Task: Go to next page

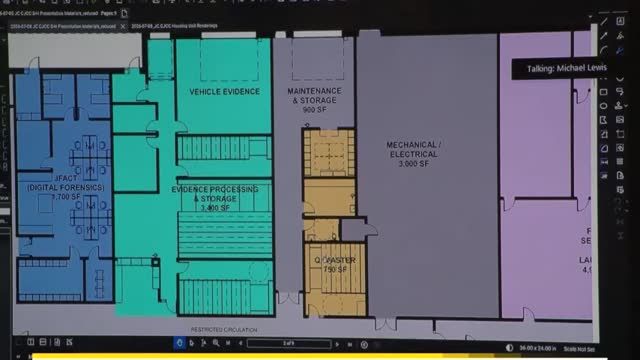Action: click(337, 344)
